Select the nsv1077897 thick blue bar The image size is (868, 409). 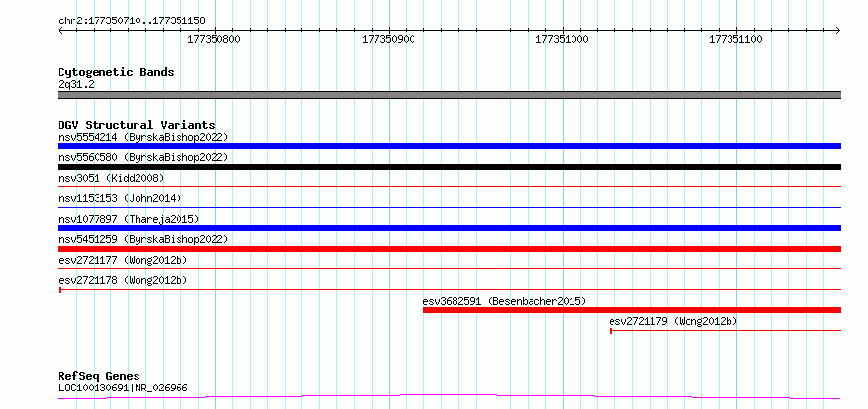pos(449,228)
